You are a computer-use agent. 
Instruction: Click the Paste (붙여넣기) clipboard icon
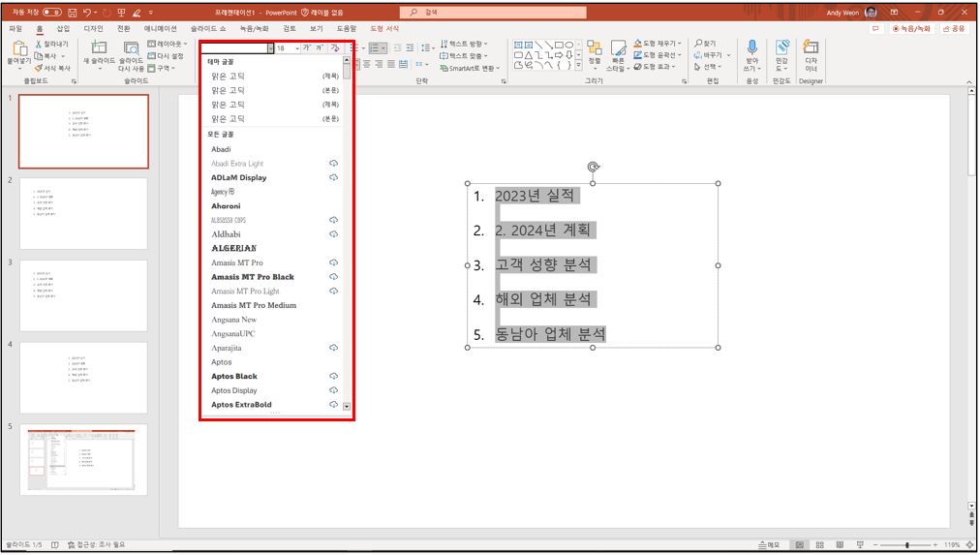click(20, 48)
